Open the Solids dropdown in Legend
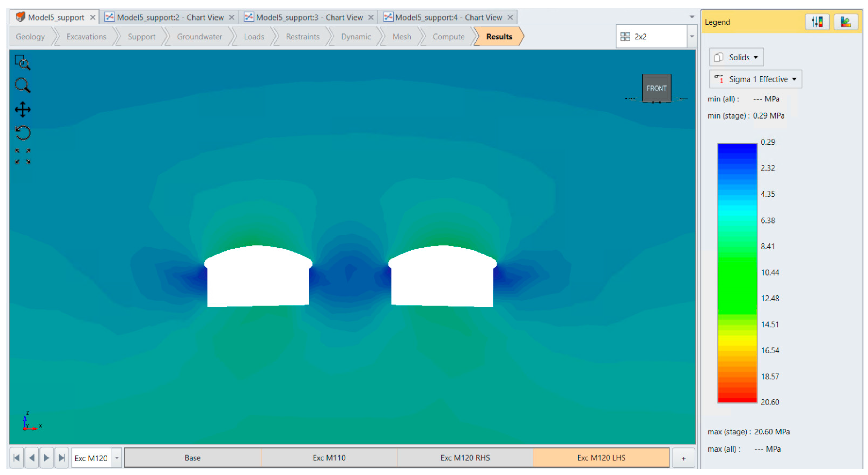 point(736,57)
